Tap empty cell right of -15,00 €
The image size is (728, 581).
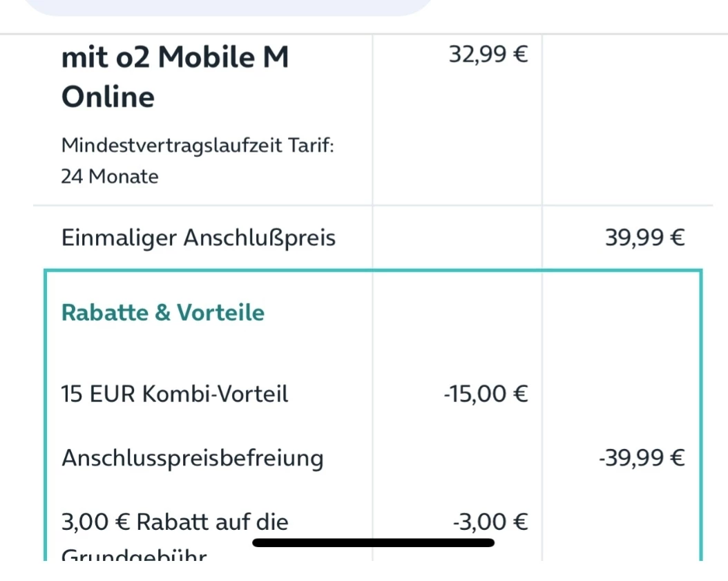(622, 394)
